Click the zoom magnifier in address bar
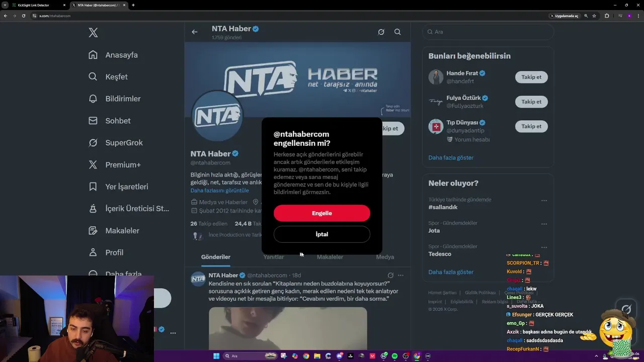The height and width of the screenshot is (362, 644). [586, 16]
